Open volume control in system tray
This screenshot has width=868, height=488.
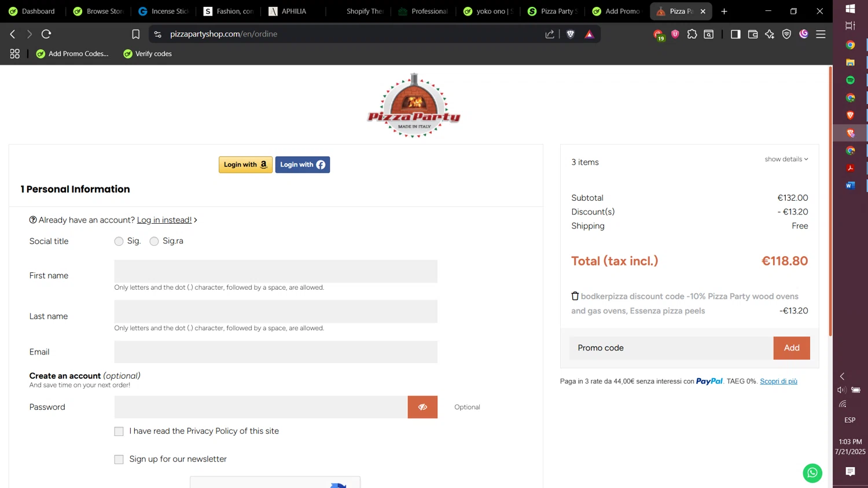click(x=842, y=390)
